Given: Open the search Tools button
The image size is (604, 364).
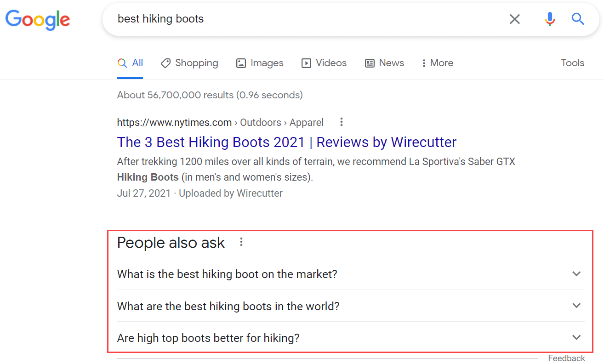Looking at the screenshot, I should [x=572, y=63].
